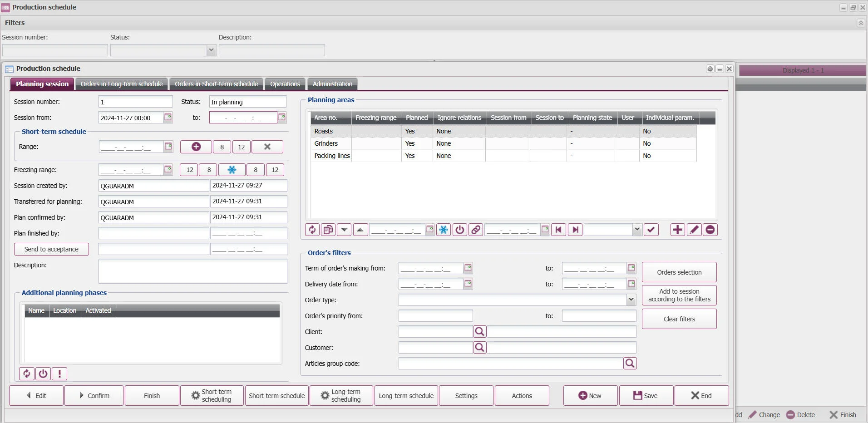This screenshot has height=423, width=868.
Task: Switch to Orders in Long-term schedule tab
Action: 122,84
